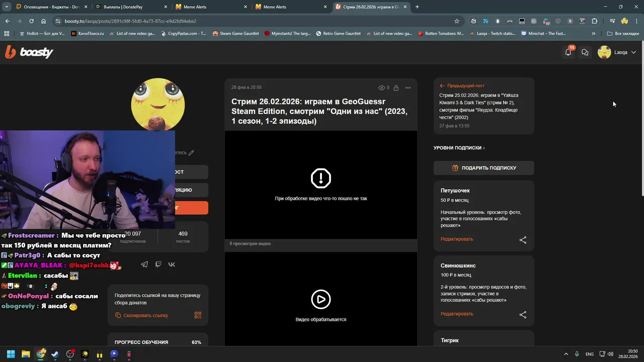Open the tab search dropdown arrow

point(6,7)
